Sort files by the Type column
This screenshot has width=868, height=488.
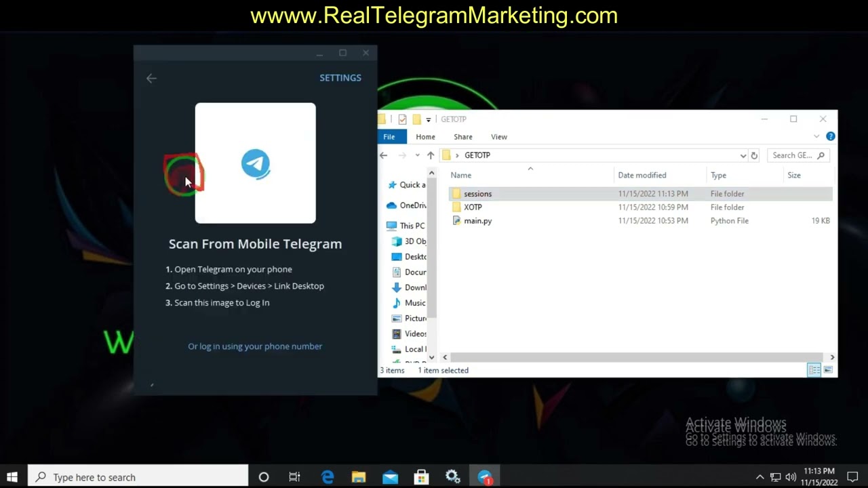click(x=718, y=176)
